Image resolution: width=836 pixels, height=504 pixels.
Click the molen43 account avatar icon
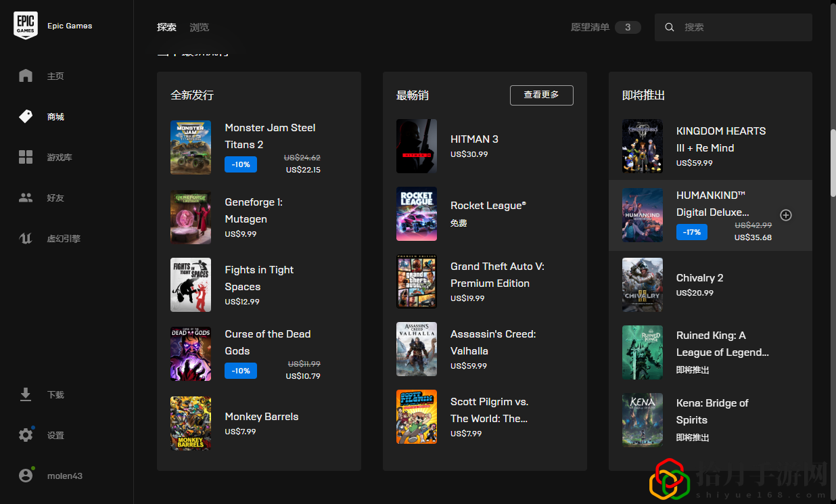[x=26, y=476]
